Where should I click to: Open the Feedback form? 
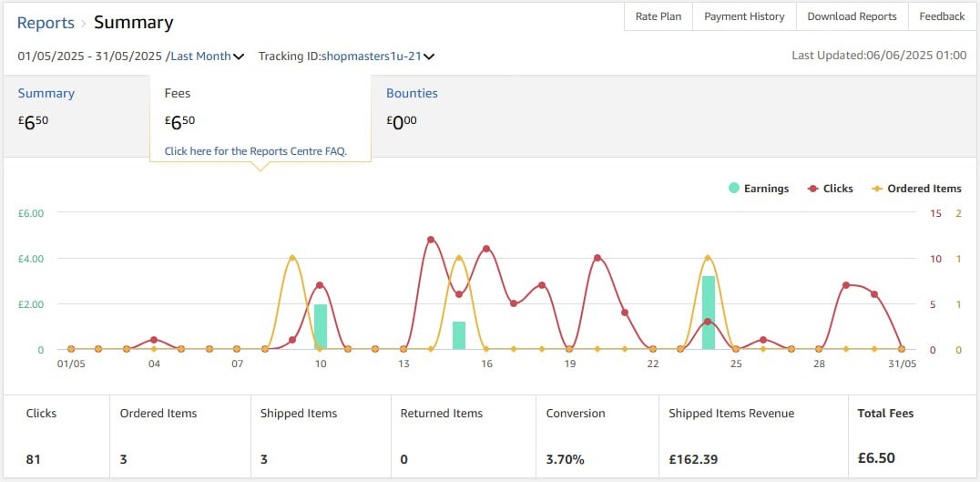point(942,16)
